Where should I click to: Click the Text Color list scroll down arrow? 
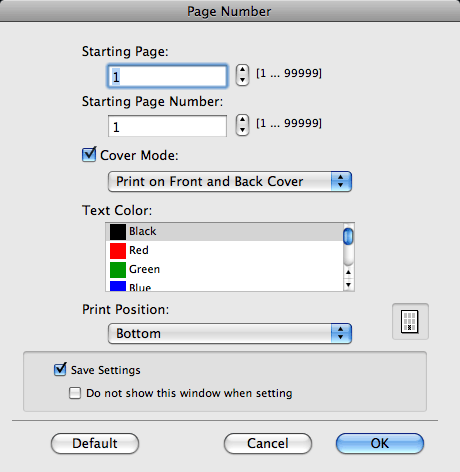348,285
